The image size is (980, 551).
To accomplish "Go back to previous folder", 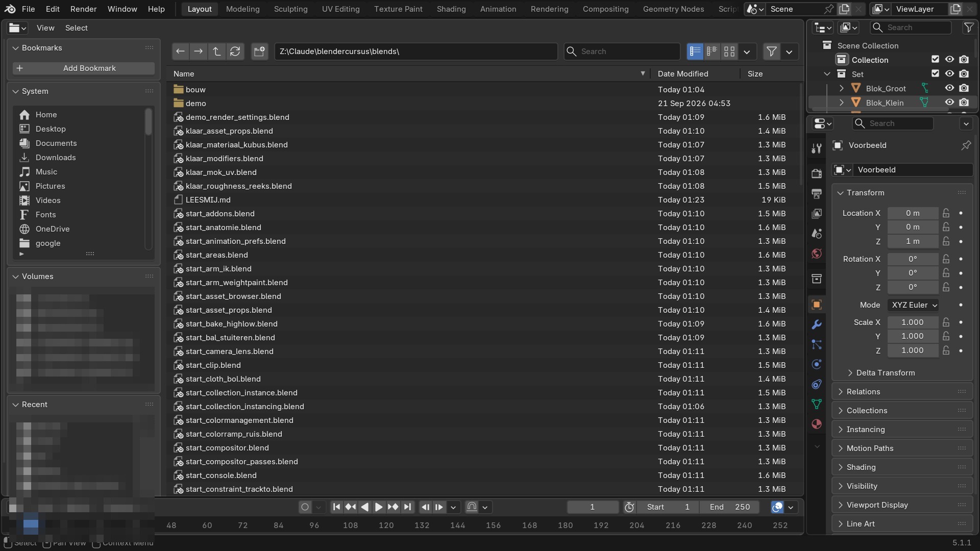I will pos(180,52).
